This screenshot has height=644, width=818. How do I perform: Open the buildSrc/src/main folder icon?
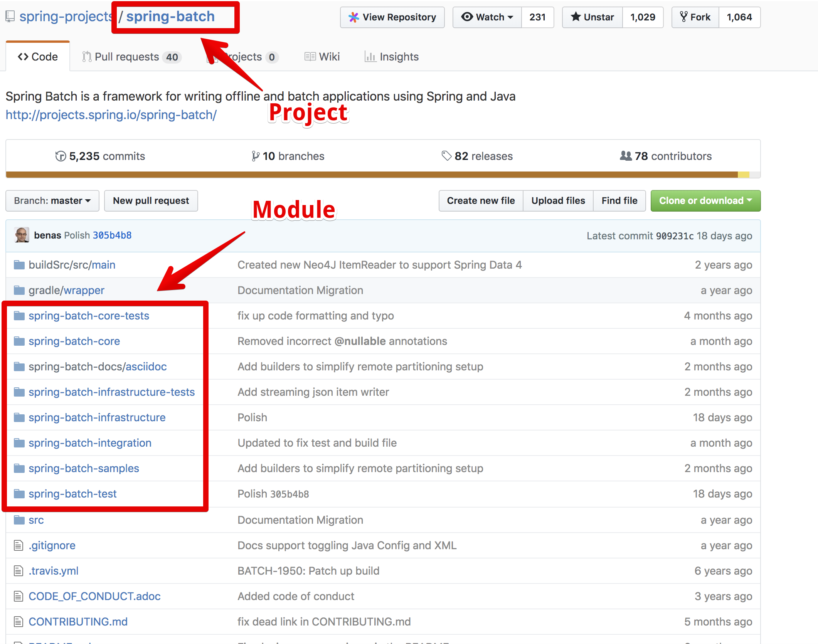point(19,265)
